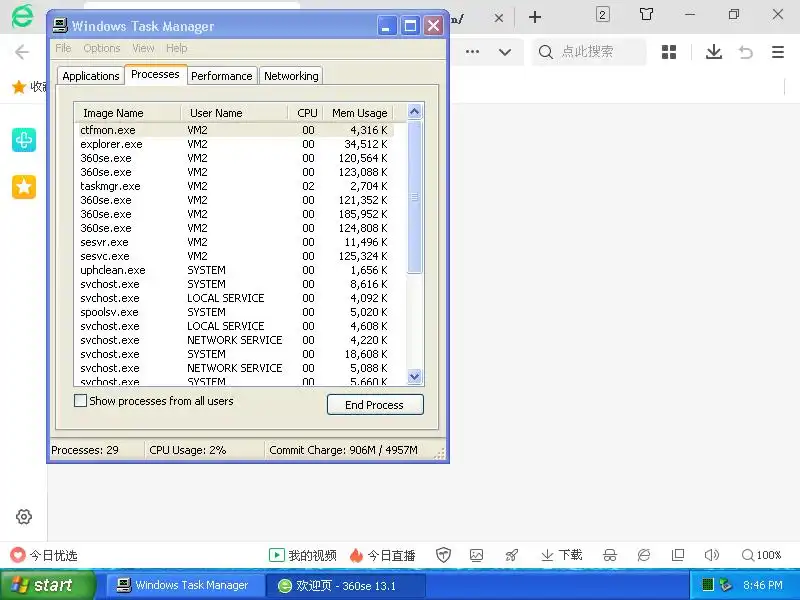Click the security shield status bar icon

(x=443, y=555)
